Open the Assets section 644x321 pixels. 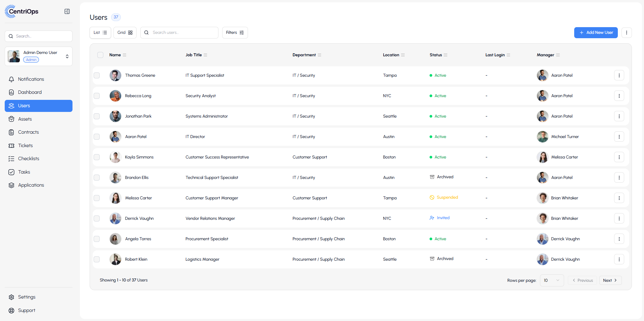pyautogui.click(x=39, y=119)
